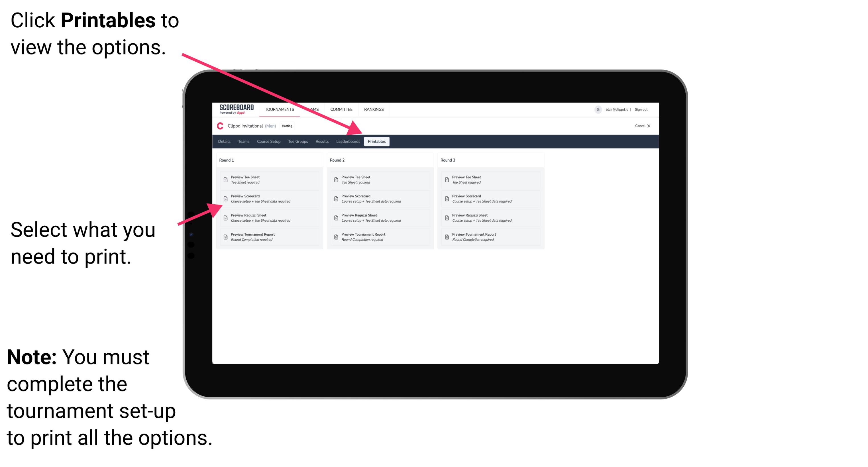Click the Details tab

click(225, 142)
